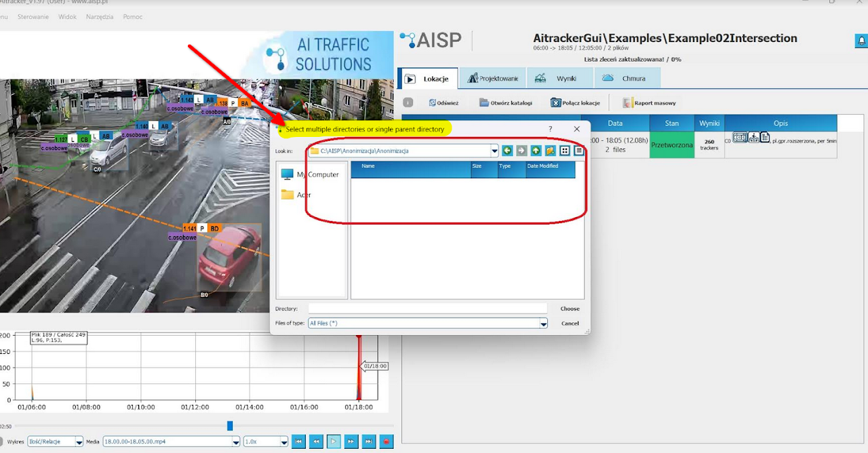Open the Widok menu
This screenshot has width=868, height=453.
(x=67, y=16)
